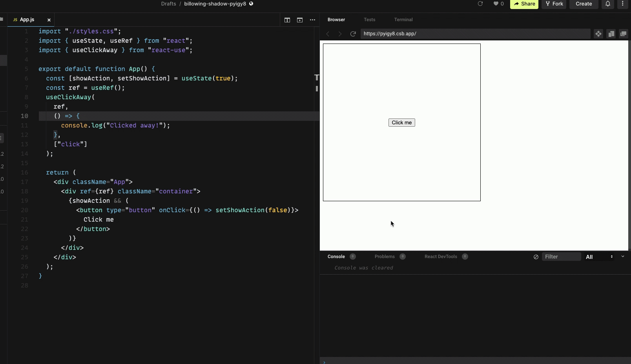Click the sandbox dependencies diamond icon in preview bar
631x364 pixels.
pyautogui.click(x=598, y=34)
